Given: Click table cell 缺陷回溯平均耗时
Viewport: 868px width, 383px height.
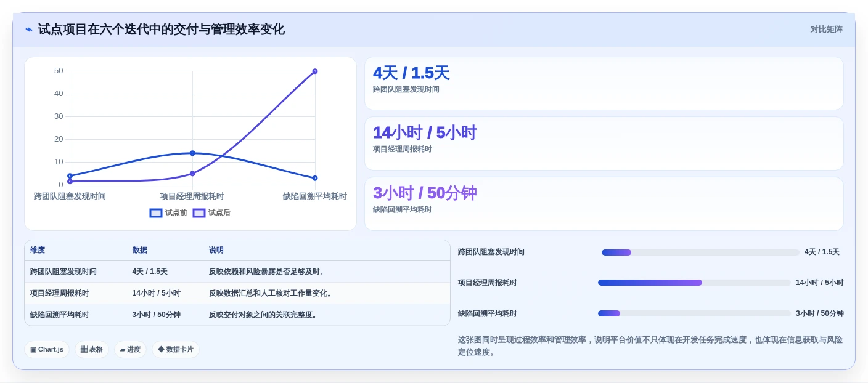Looking at the screenshot, I should tap(60, 315).
